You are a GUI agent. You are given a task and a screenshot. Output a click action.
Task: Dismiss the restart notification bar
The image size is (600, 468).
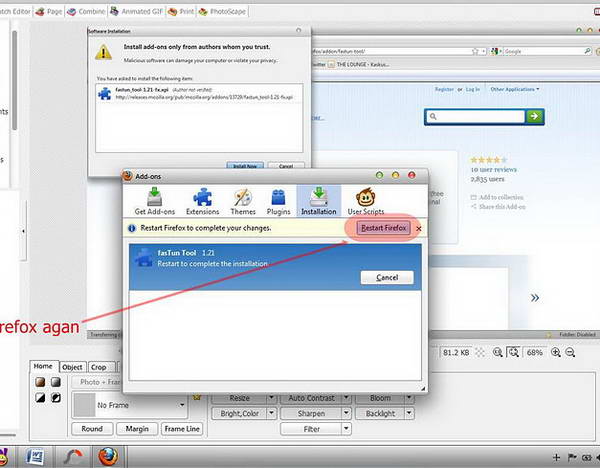419,228
